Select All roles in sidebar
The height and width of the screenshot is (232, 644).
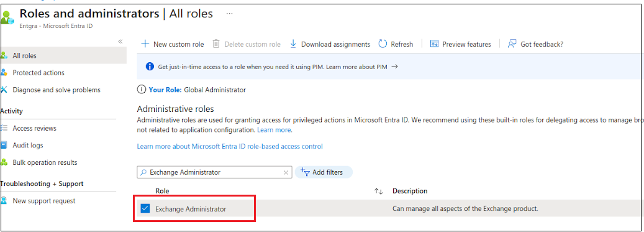pos(63,55)
